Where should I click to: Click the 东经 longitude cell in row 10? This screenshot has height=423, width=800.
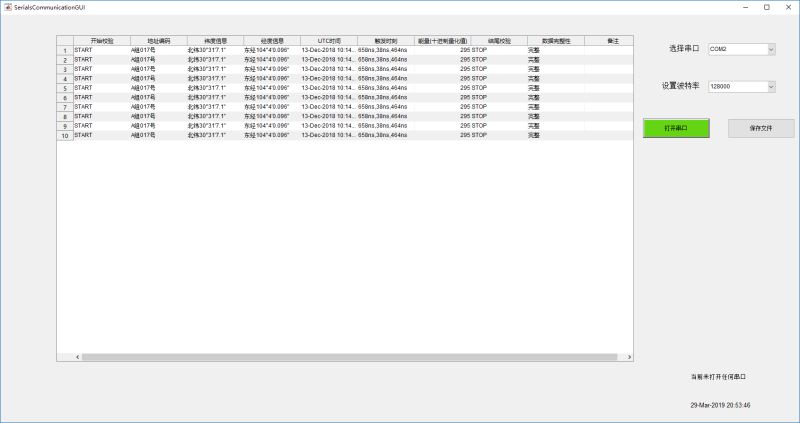click(272, 135)
